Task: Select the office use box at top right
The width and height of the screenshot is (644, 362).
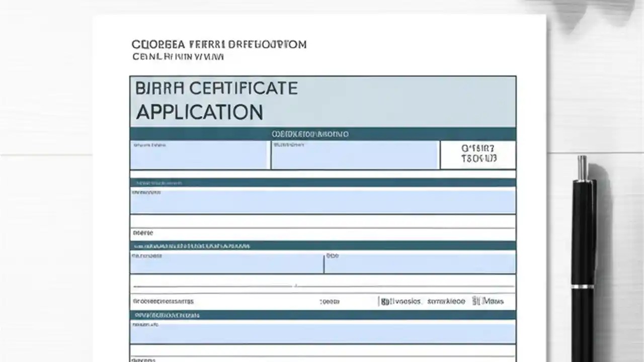Action: click(478, 155)
